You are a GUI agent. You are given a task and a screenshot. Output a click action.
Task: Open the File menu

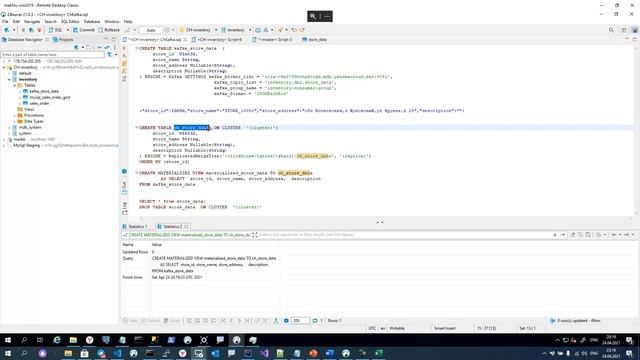5,21
